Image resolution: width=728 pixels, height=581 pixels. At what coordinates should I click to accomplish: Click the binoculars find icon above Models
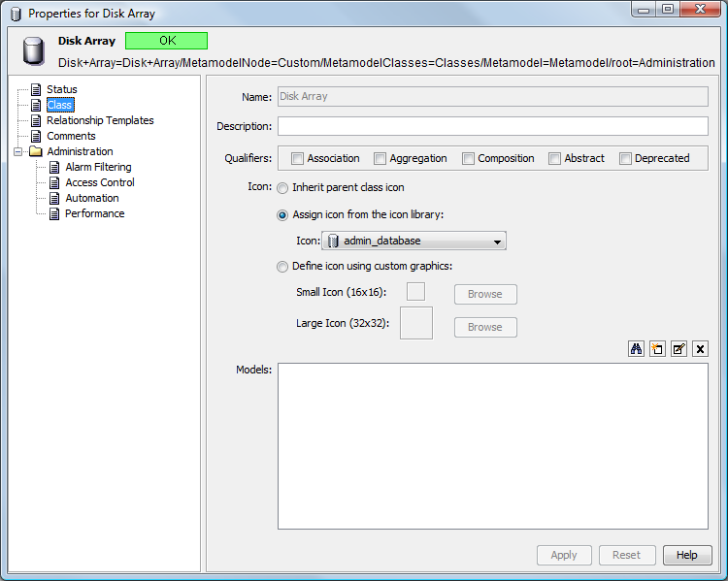pyautogui.click(x=636, y=348)
